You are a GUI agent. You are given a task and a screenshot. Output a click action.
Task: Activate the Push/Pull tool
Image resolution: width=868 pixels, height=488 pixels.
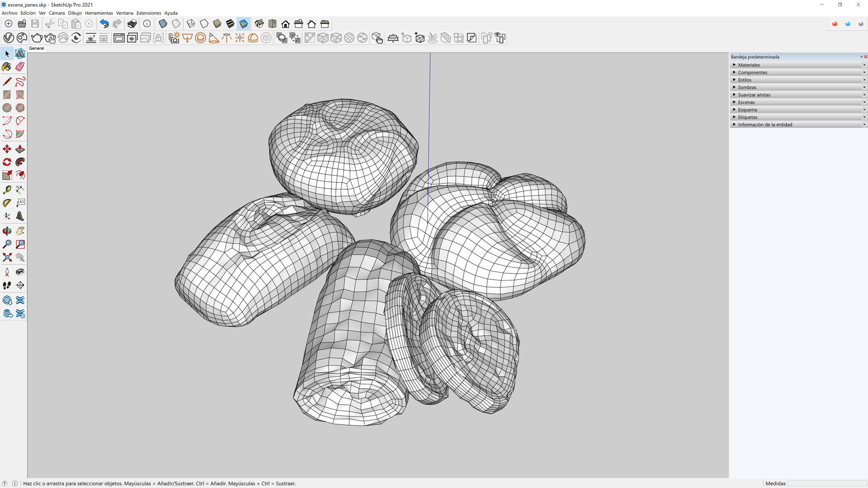[x=20, y=149]
